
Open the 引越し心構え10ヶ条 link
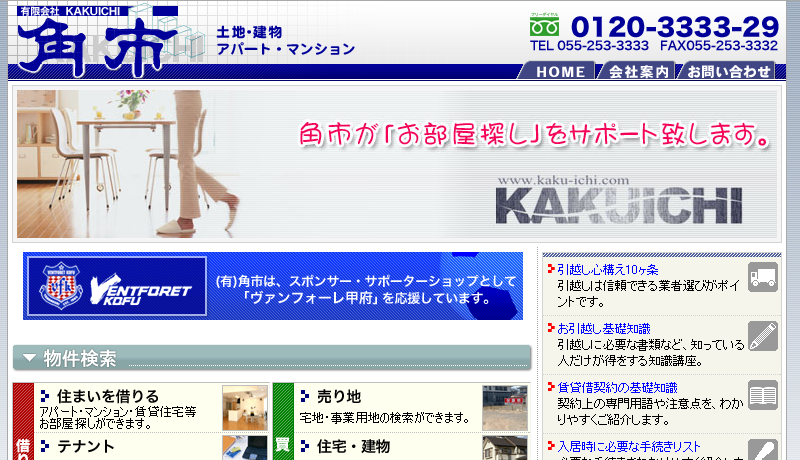pos(607,270)
